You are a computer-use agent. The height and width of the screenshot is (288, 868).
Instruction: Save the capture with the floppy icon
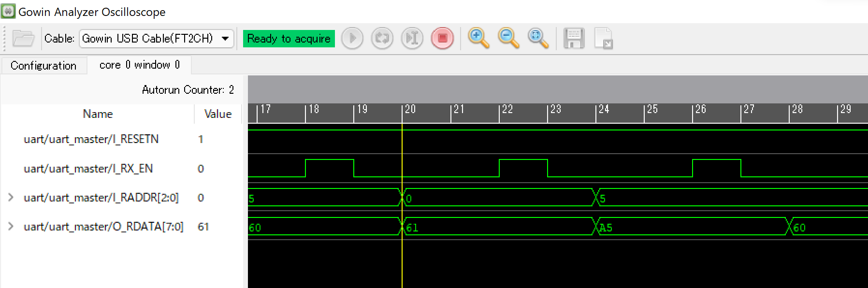pos(574,38)
